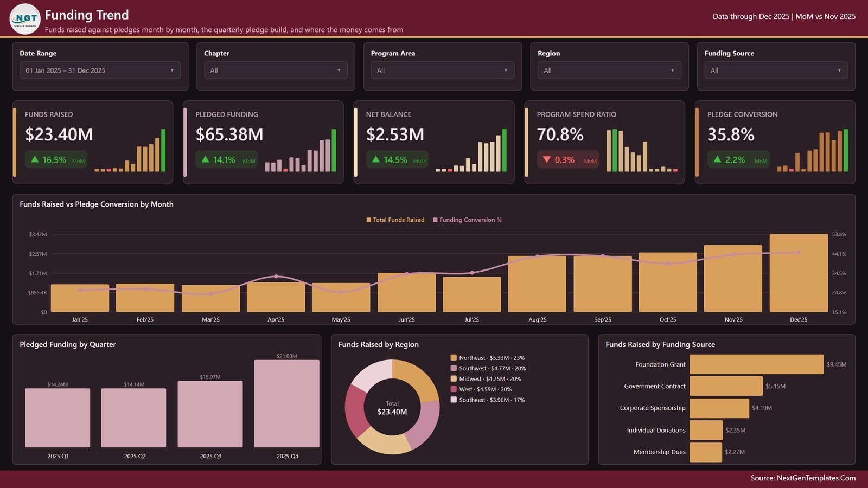Click the Funds Raised sparkline chart
Image resolution: width=868 pixels, height=488 pixels.
point(130,150)
